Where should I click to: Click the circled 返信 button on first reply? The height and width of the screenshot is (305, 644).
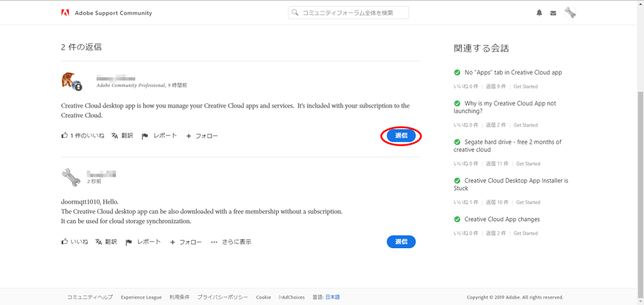coord(401,135)
